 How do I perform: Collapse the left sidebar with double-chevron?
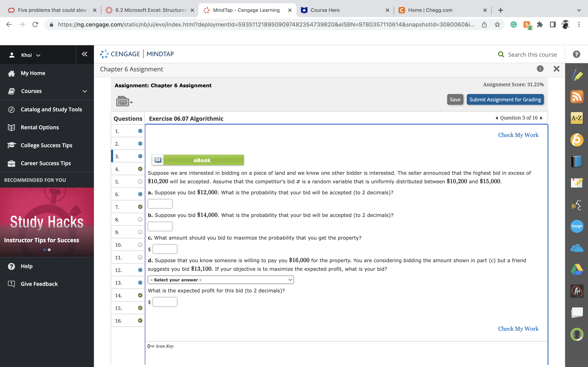[x=85, y=54]
